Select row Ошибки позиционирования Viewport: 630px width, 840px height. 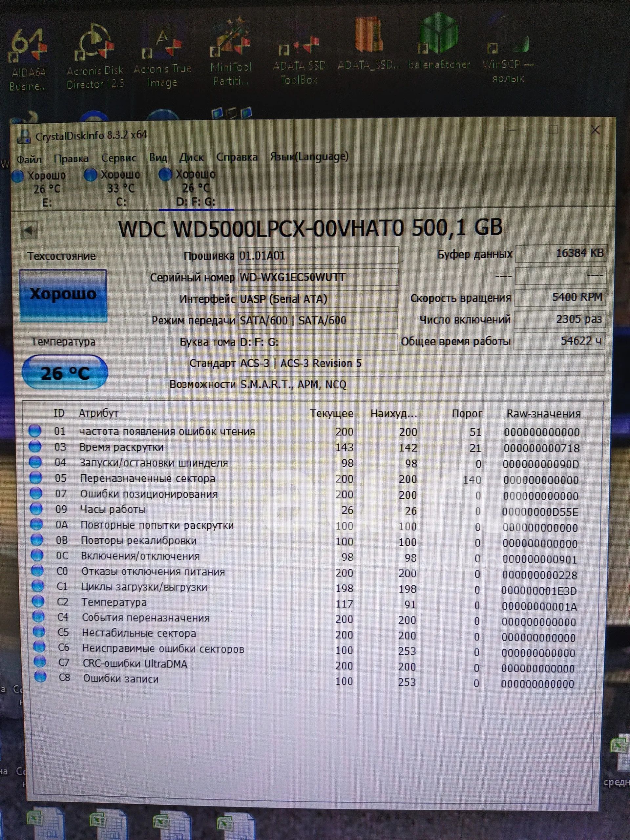304,495
